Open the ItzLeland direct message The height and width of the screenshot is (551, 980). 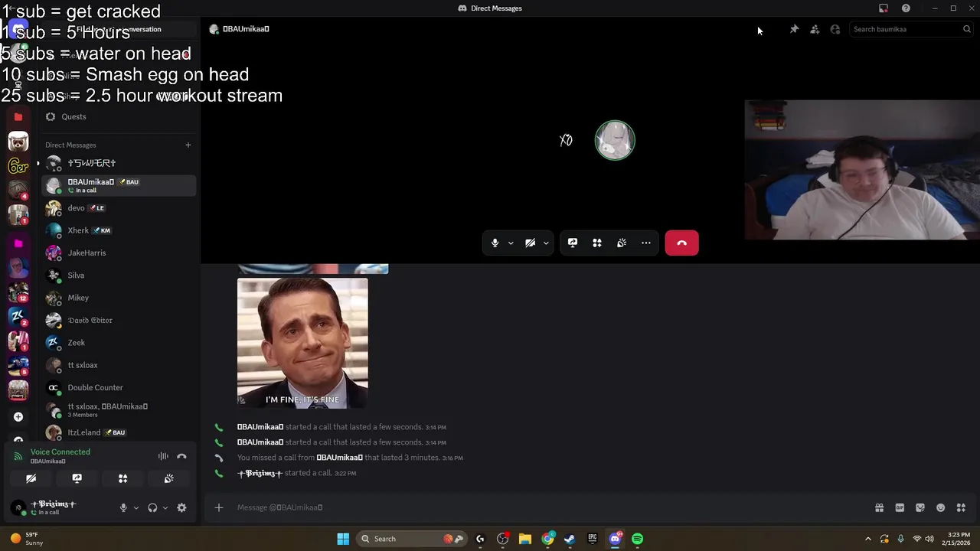click(x=119, y=432)
